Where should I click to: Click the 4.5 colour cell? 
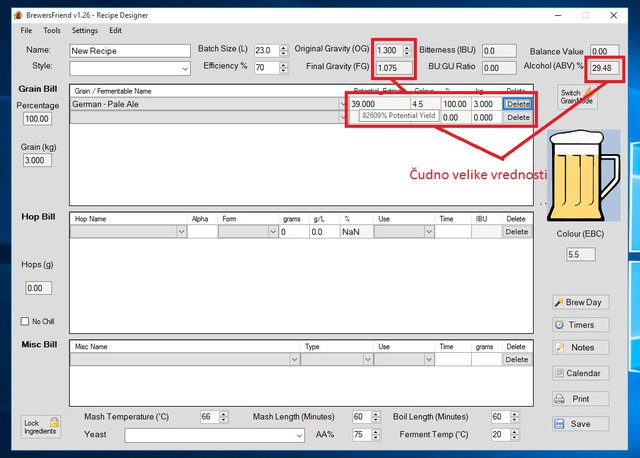coord(425,104)
